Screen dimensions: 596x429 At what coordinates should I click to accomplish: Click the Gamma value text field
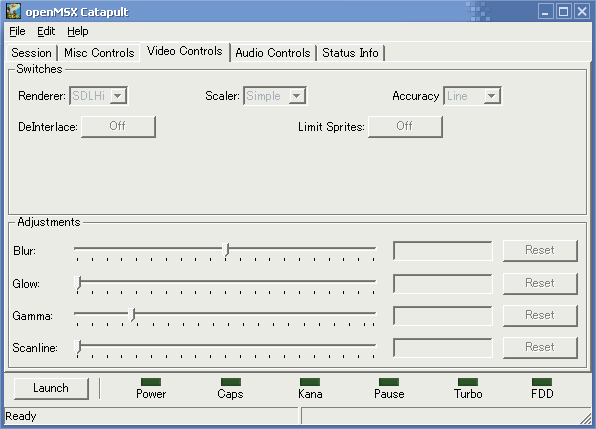443,316
